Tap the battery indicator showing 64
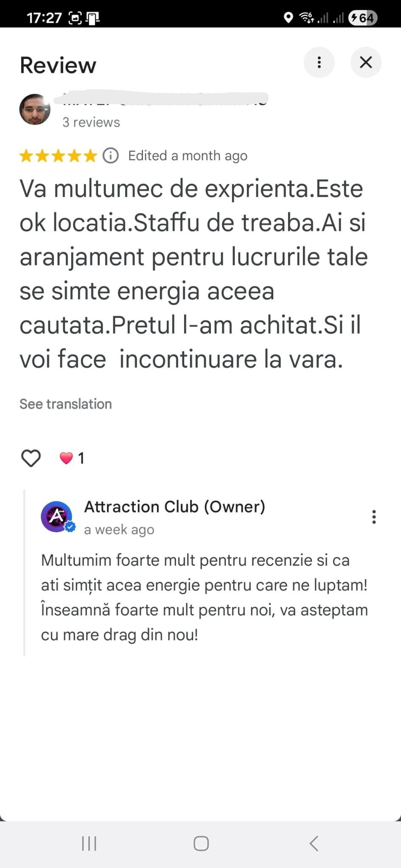The image size is (401, 868). pyautogui.click(x=362, y=18)
